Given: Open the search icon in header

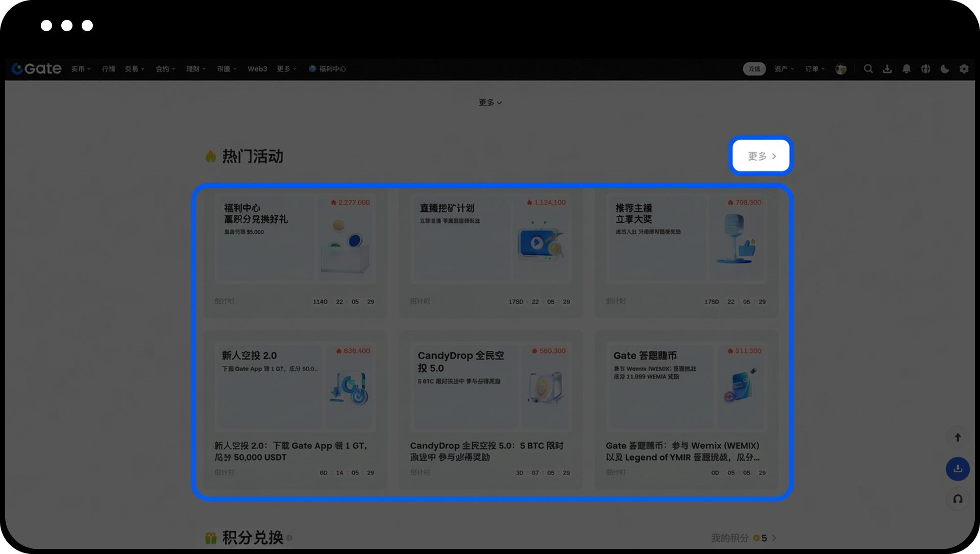Looking at the screenshot, I should (868, 69).
